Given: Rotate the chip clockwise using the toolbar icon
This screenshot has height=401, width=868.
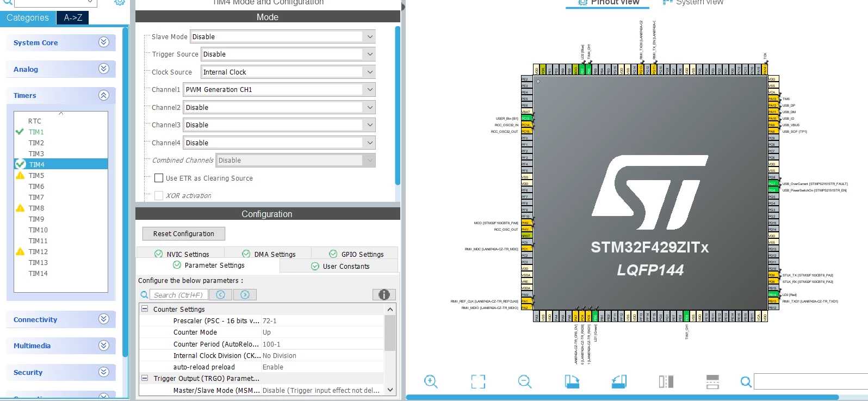Looking at the screenshot, I should coord(572,381).
